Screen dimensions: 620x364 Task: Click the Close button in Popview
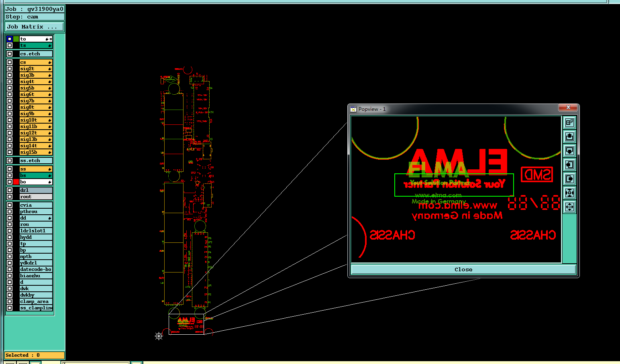click(x=463, y=269)
